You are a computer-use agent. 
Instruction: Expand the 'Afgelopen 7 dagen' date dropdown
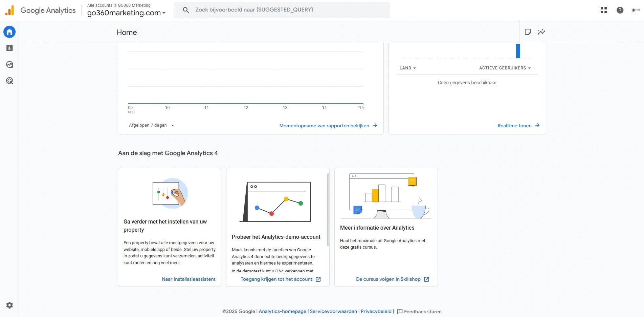[151, 125]
